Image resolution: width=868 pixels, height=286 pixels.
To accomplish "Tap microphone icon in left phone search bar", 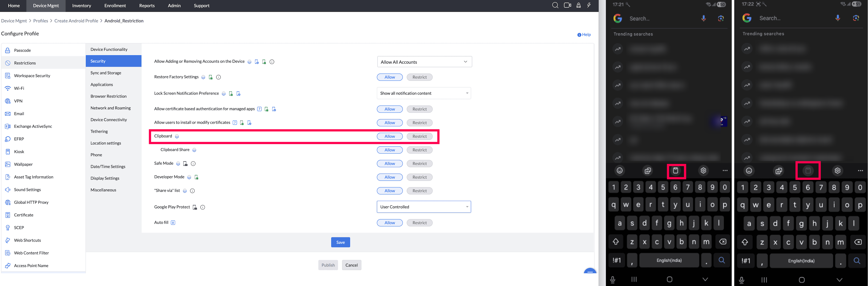I will (x=703, y=19).
